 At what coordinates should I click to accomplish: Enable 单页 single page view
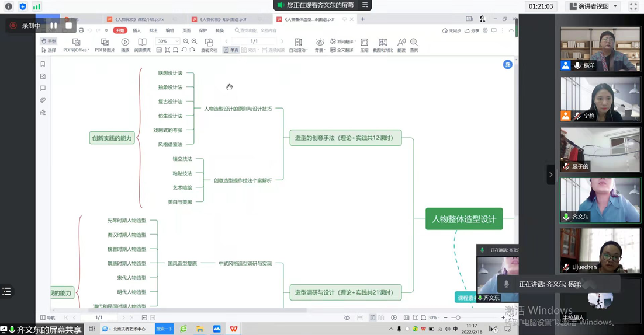[231, 50]
